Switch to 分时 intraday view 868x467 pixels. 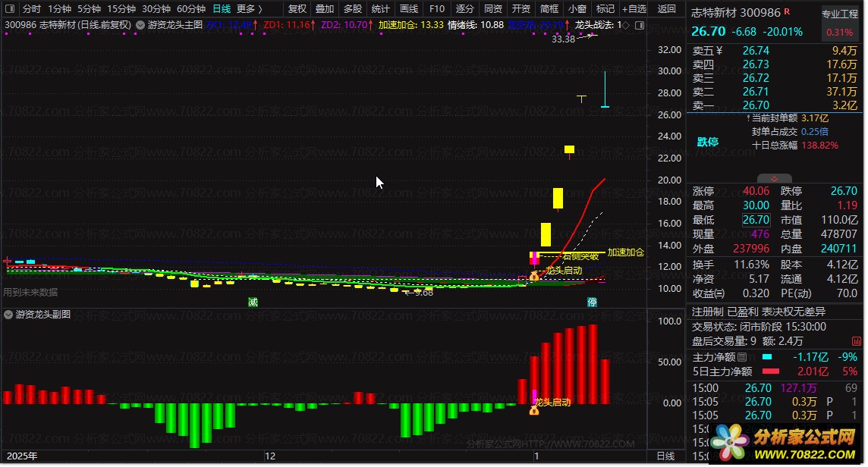(32, 9)
